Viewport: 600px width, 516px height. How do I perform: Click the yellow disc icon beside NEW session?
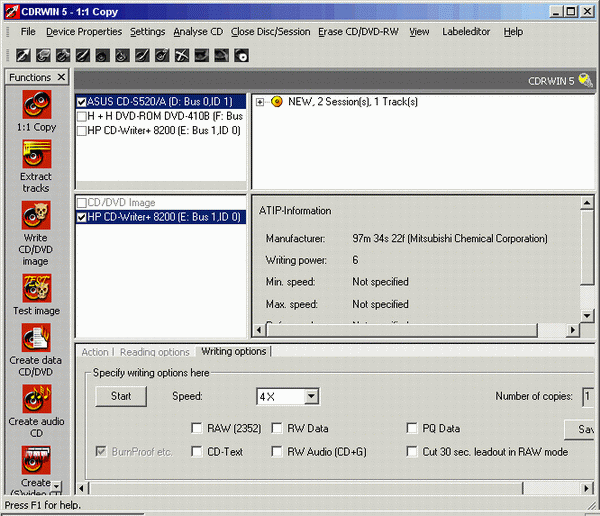pos(277,101)
